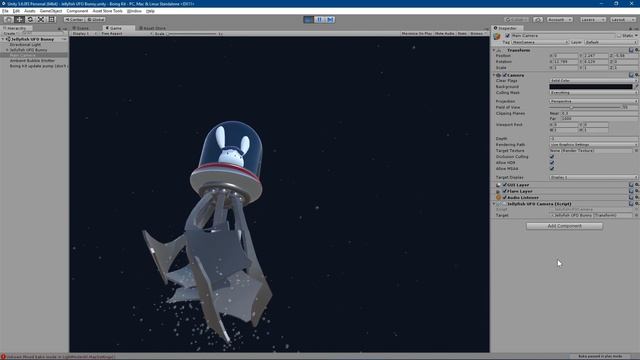
Task: Open the Audio Listener gear menu
Action: pyautogui.click(x=637, y=198)
